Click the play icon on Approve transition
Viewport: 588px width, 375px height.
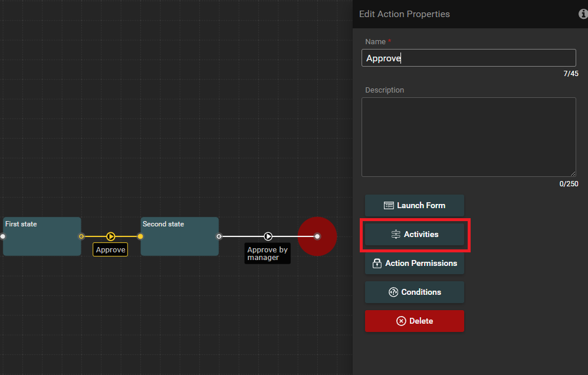(111, 236)
